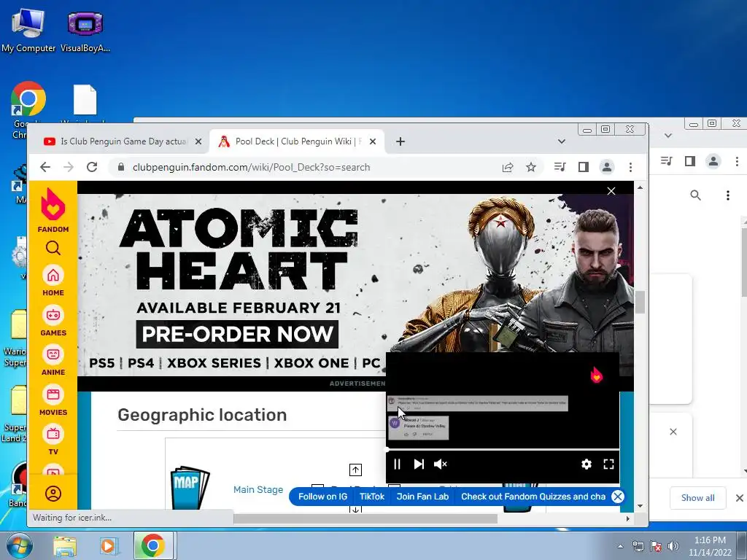Viewport: 747px width, 560px height.
Task: Open front Chrome three-dot menu
Action: (x=630, y=167)
